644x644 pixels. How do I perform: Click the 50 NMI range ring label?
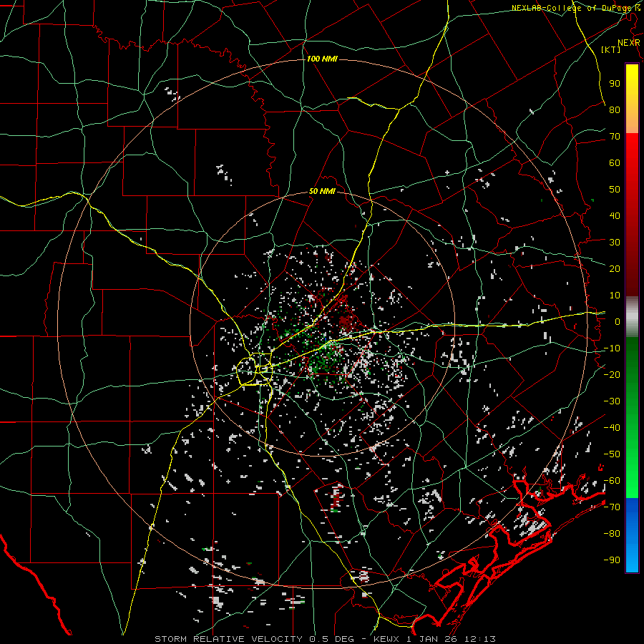(x=322, y=191)
